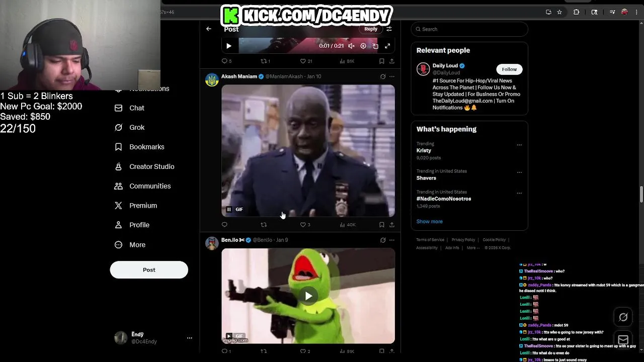Click the install app icon in address bar

coord(548,12)
